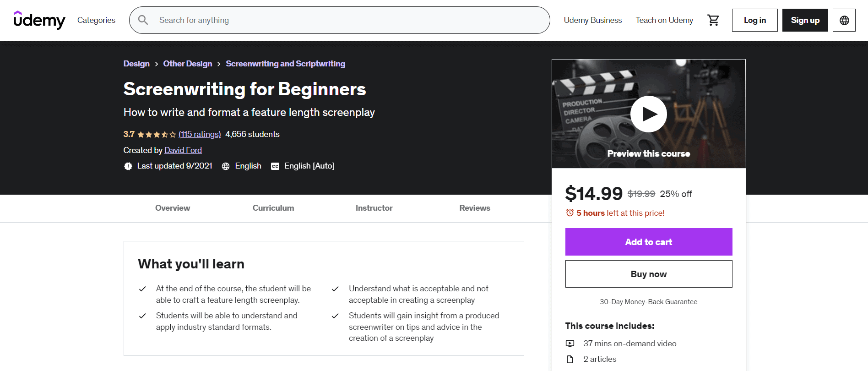Switch to the Curriculum tab

(x=273, y=208)
